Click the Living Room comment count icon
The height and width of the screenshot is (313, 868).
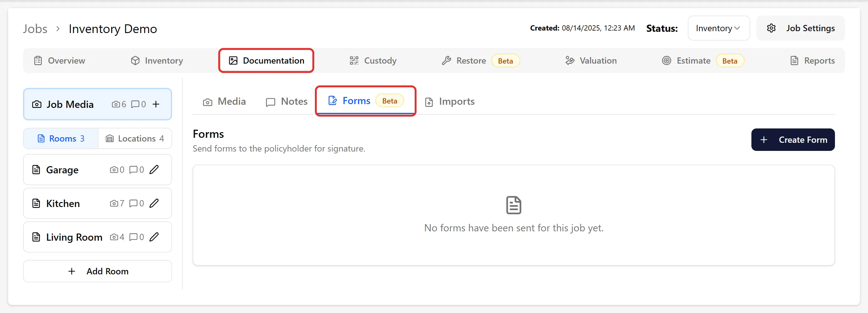pyautogui.click(x=133, y=237)
